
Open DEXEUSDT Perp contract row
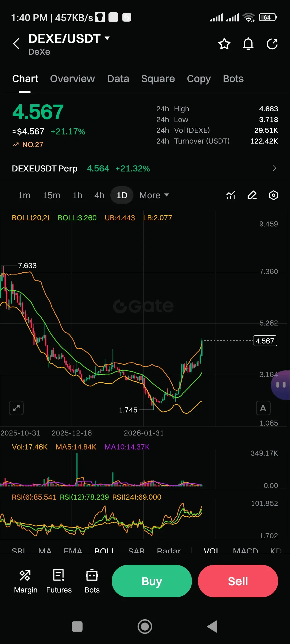click(145, 169)
